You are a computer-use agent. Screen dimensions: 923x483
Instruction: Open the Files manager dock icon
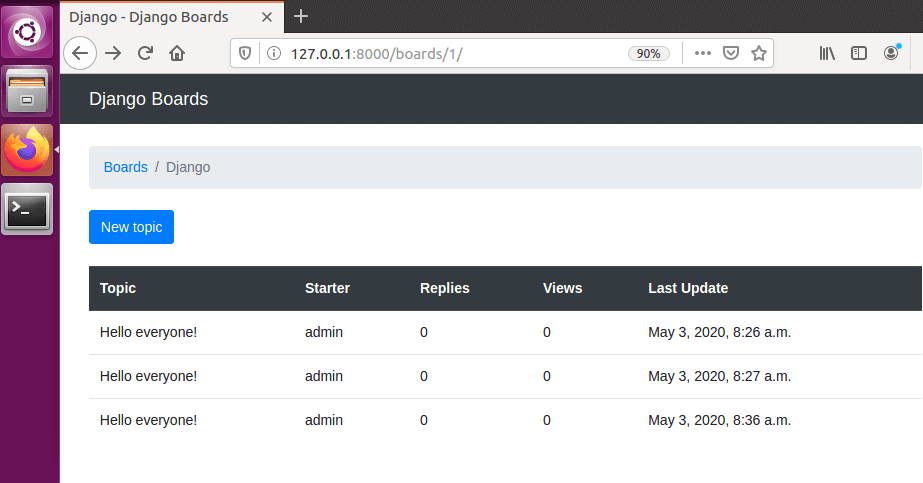27,91
